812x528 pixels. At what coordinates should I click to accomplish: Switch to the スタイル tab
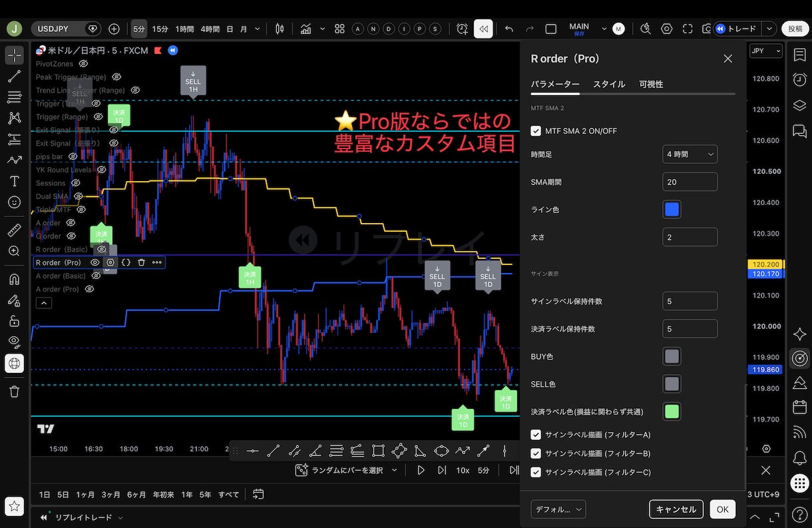click(609, 85)
